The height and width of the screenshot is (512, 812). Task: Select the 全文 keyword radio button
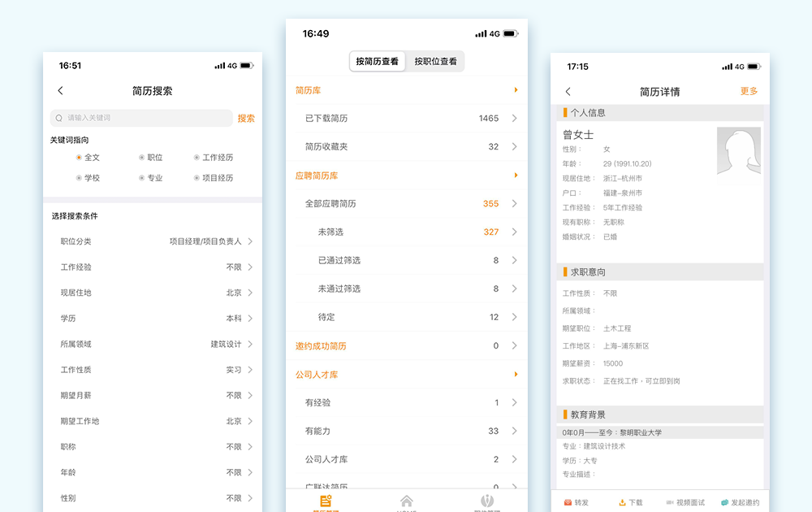click(x=79, y=158)
